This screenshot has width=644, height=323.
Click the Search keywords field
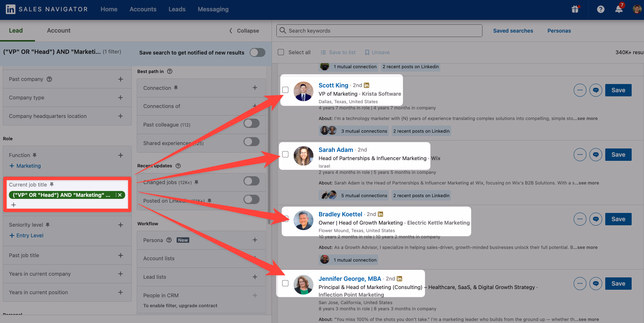(379, 31)
